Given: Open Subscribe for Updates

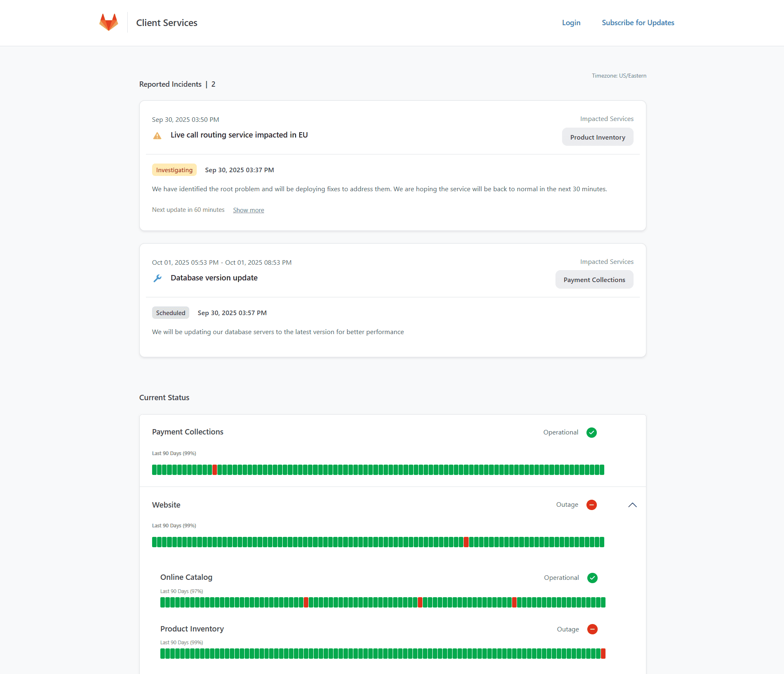Looking at the screenshot, I should (638, 23).
